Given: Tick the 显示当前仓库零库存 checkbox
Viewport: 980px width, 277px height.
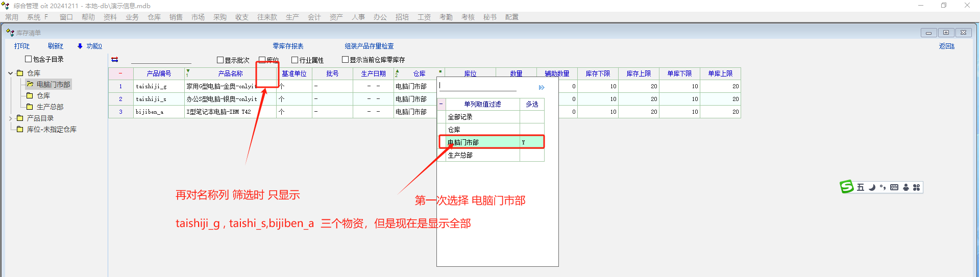Looking at the screenshot, I should tap(345, 60).
